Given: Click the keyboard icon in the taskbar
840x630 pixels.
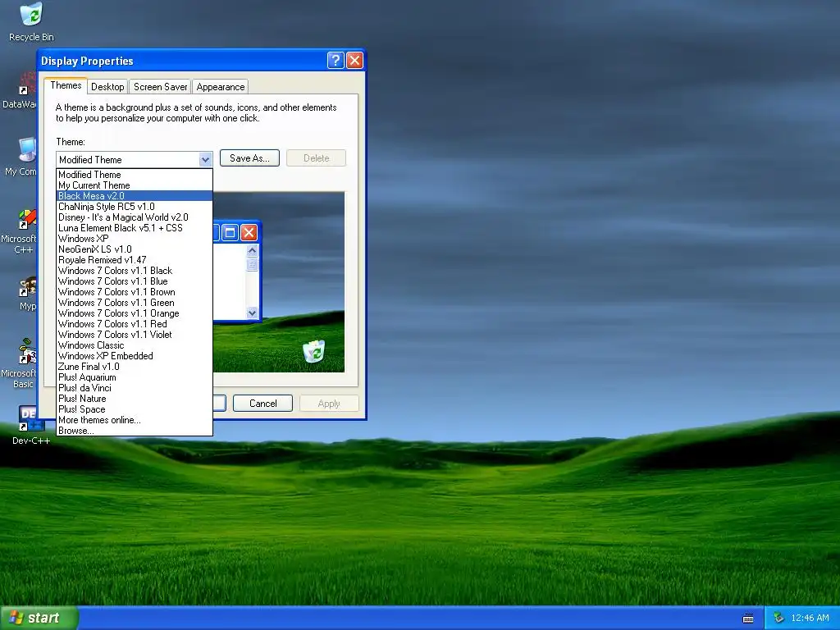Looking at the screenshot, I should coord(748,619).
